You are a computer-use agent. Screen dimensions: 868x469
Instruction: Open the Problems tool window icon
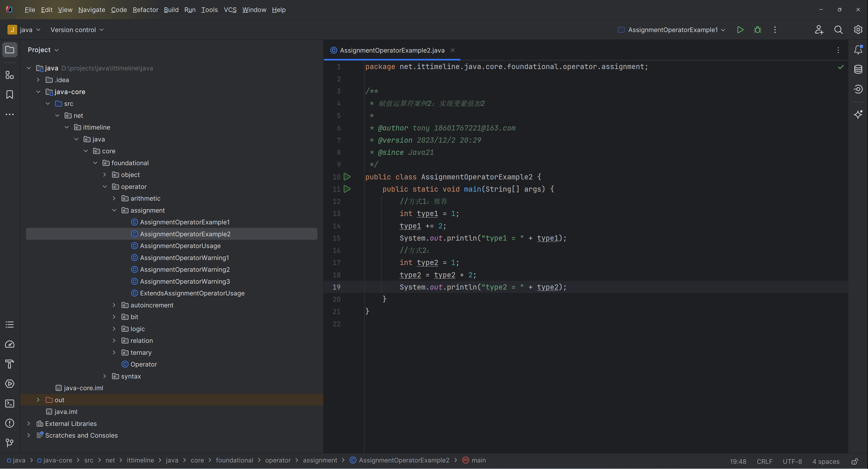click(10, 423)
